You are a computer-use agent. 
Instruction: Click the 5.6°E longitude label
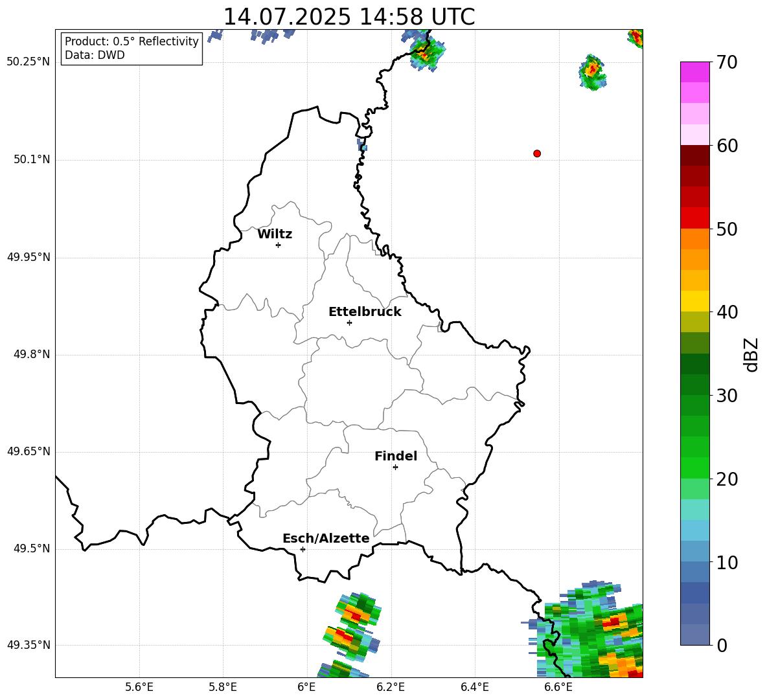tap(139, 687)
